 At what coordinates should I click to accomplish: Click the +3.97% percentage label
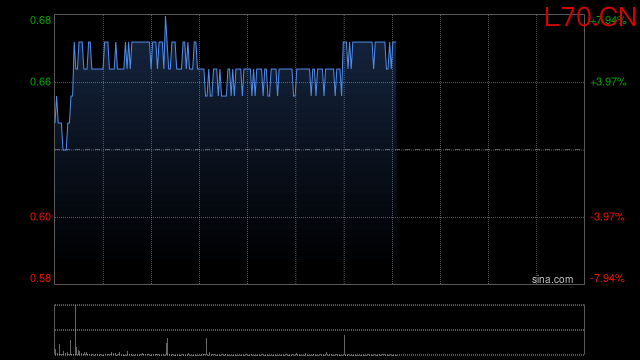click(x=608, y=82)
